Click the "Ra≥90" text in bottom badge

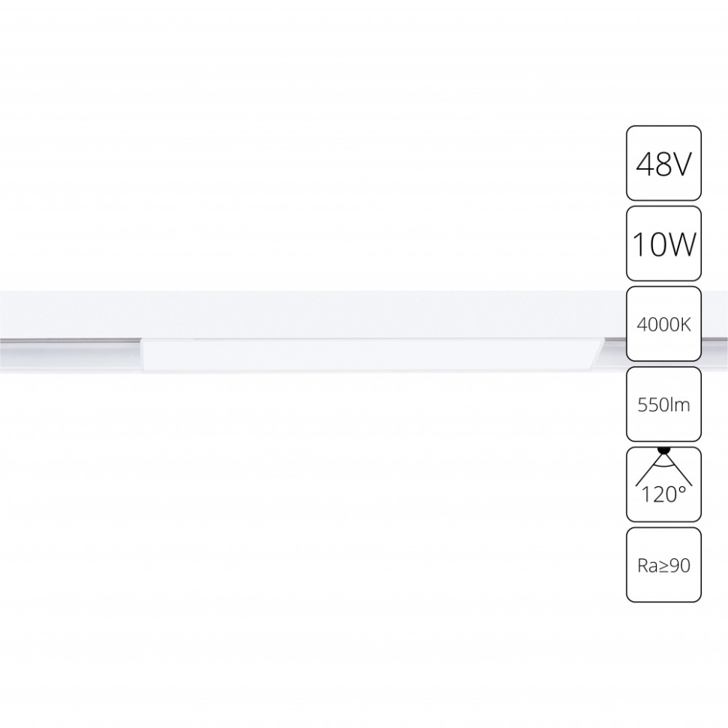click(x=663, y=565)
